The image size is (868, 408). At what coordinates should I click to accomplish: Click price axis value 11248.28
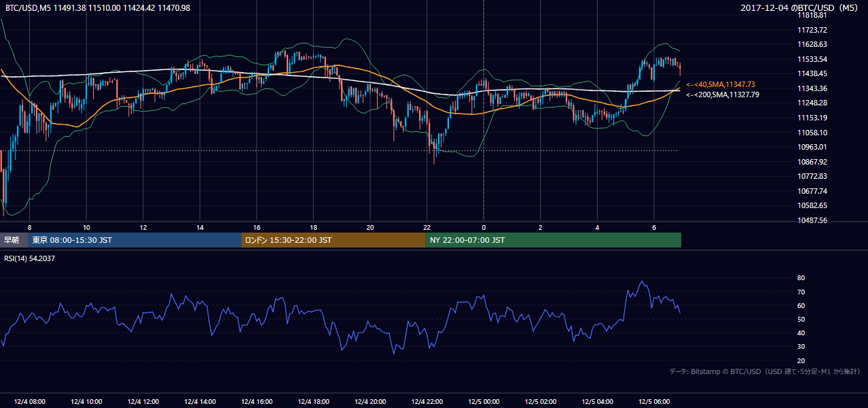812,103
